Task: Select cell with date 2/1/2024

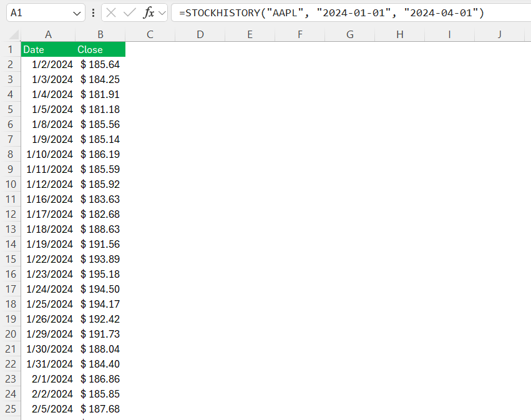Action: [x=48, y=379]
